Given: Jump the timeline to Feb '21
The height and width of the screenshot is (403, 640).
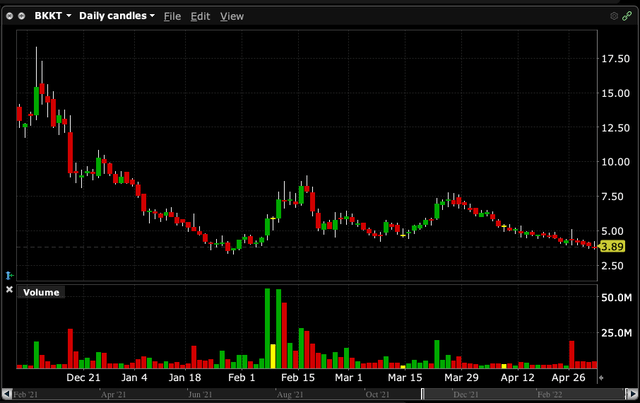Looking at the screenshot, I should (x=25, y=394).
